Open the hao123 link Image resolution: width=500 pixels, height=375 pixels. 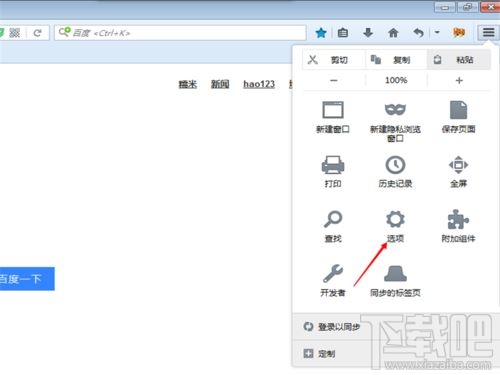[259, 84]
